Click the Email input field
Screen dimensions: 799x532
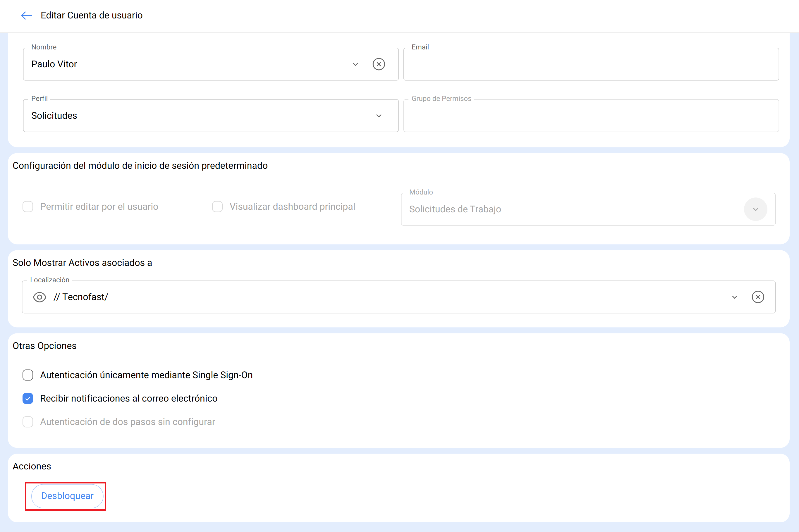591,64
